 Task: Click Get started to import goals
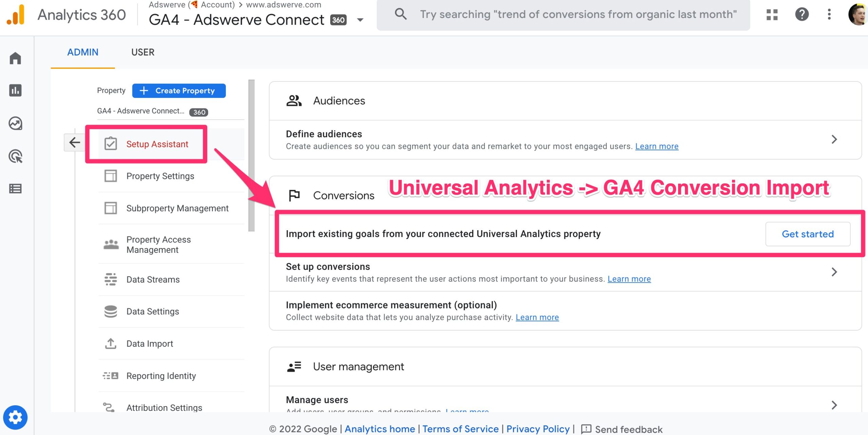(x=808, y=234)
